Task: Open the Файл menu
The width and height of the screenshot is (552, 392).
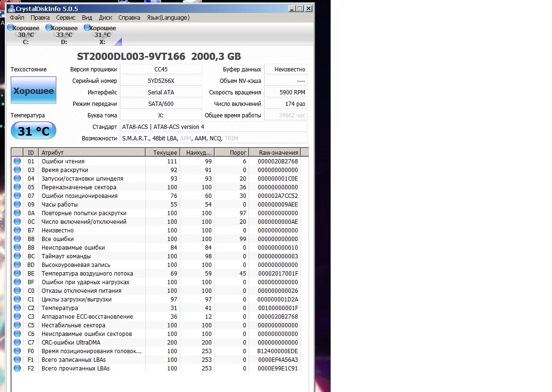Action: (x=17, y=18)
